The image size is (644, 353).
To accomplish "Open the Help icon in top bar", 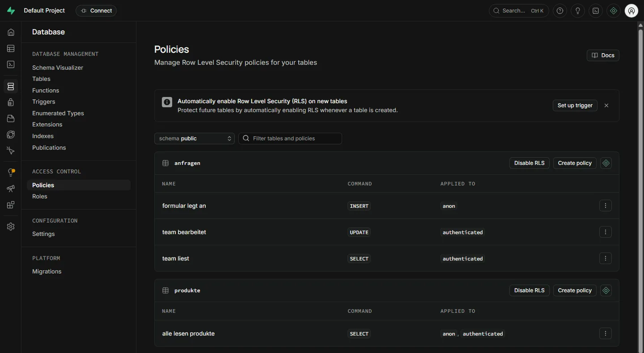I will [x=559, y=11].
